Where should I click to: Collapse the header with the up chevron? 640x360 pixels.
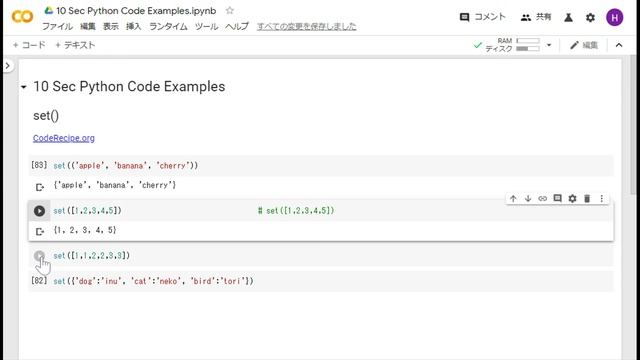(x=619, y=45)
